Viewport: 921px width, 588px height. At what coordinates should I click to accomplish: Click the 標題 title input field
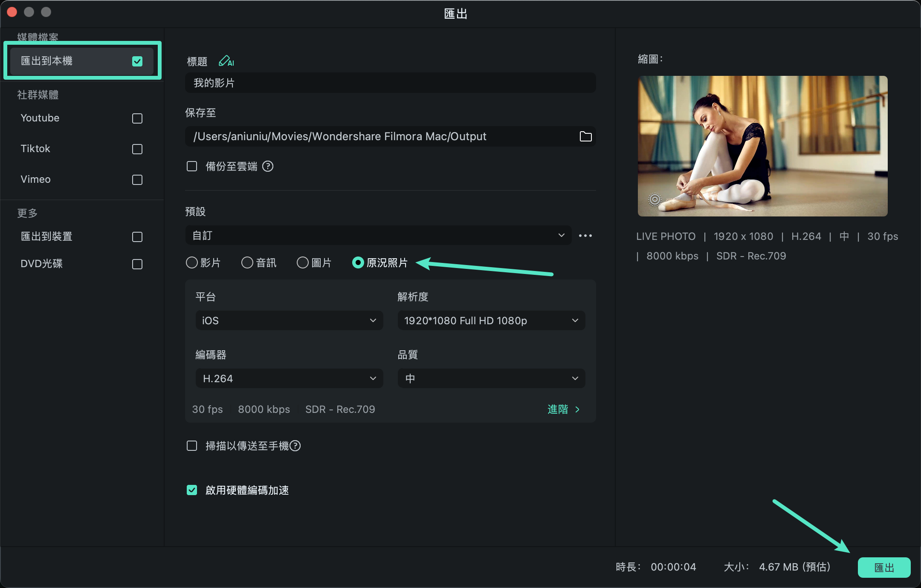(x=390, y=83)
